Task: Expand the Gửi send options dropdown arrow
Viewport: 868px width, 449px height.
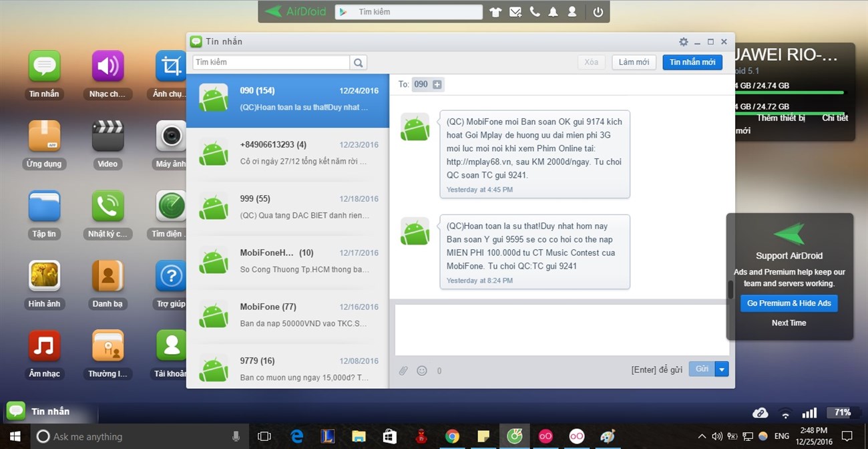Action: 722,369
